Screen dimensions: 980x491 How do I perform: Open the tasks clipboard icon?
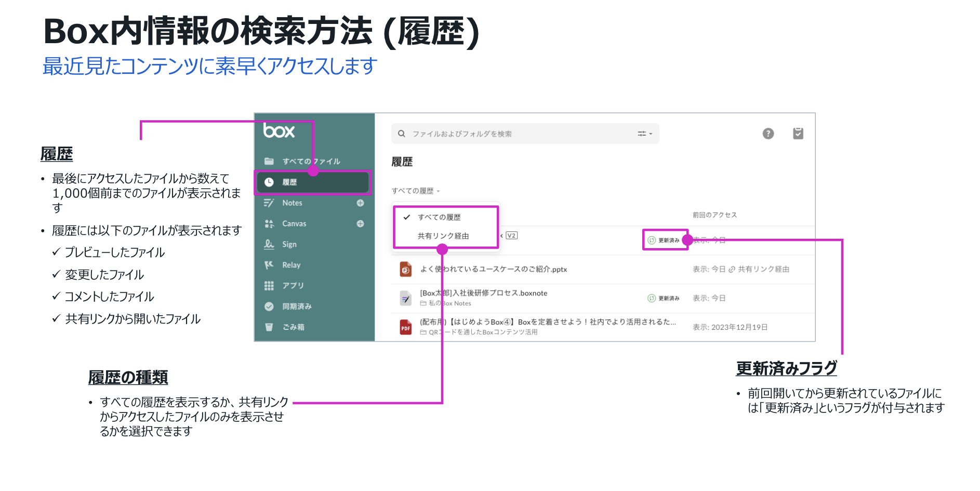(798, 134)
